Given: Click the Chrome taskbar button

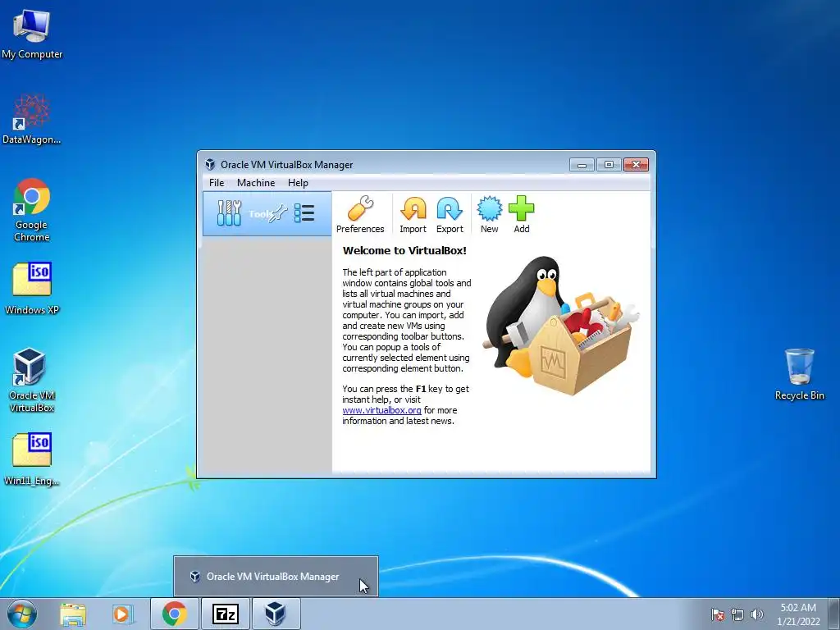Looking at the screenshot, I should (x=174, y=614).
